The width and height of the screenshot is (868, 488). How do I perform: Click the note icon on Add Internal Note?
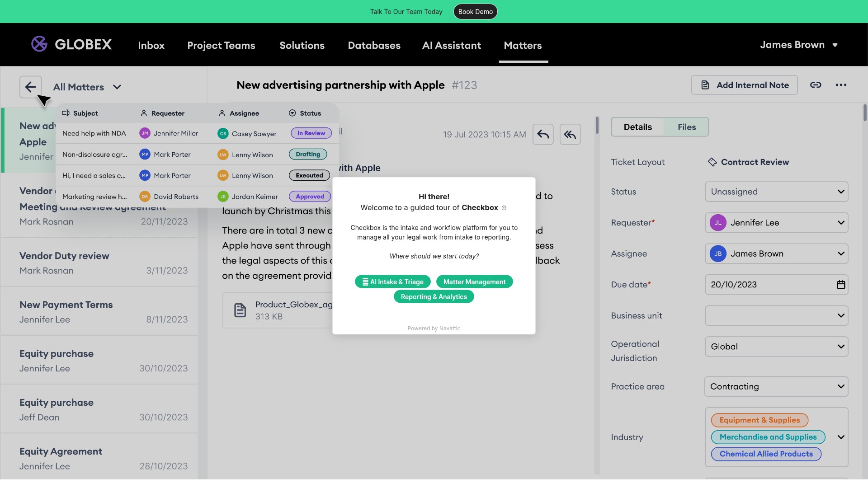[705, 85]
